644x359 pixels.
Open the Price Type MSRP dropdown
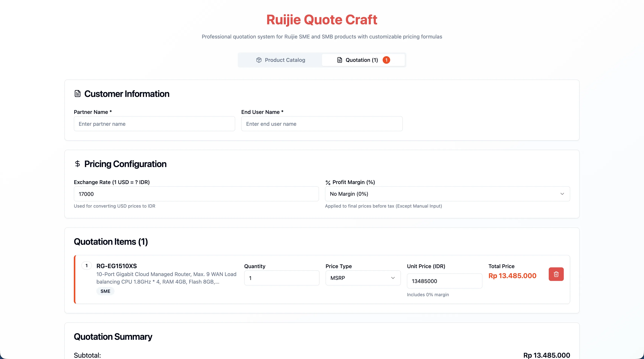click(363, 278)
